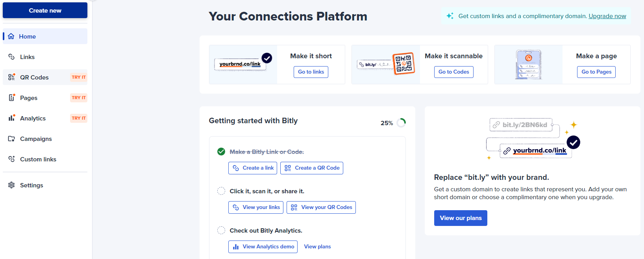The width and height of the screenshot is (644, 259).
Task: Toggle circle next to Check out Bitly Analytics
Action: (221, 230)
